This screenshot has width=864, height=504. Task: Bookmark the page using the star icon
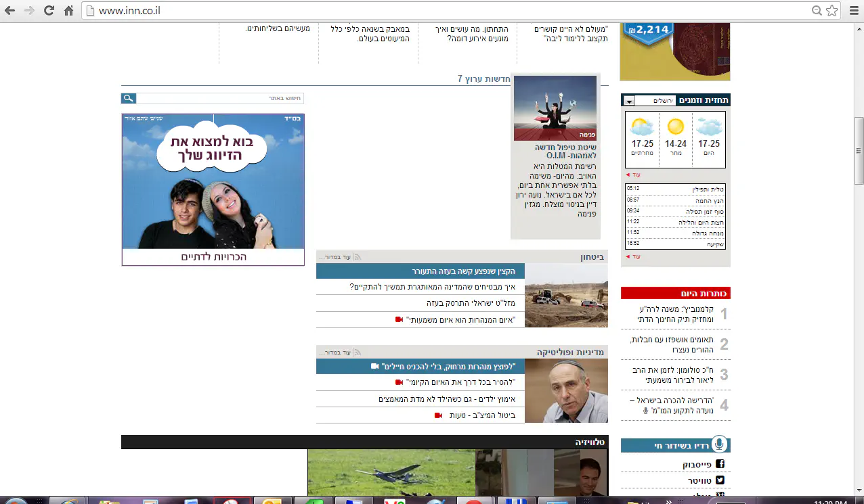(832, 11)
